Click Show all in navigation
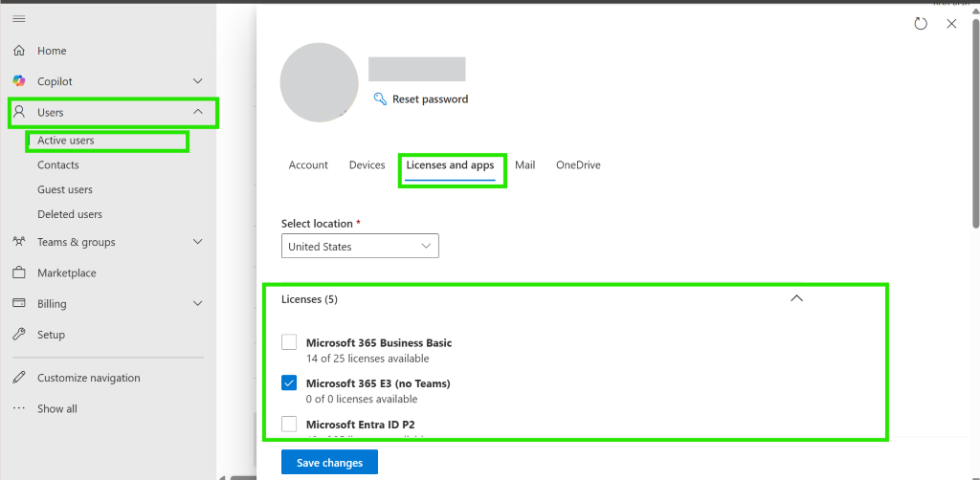The width and height of the screenshot is (980, 480). 57,409
